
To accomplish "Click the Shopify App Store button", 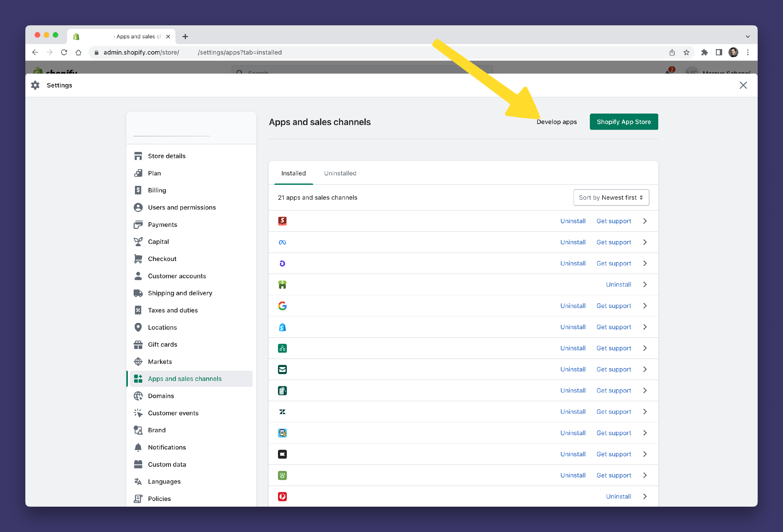I will [x=623, y=122].
